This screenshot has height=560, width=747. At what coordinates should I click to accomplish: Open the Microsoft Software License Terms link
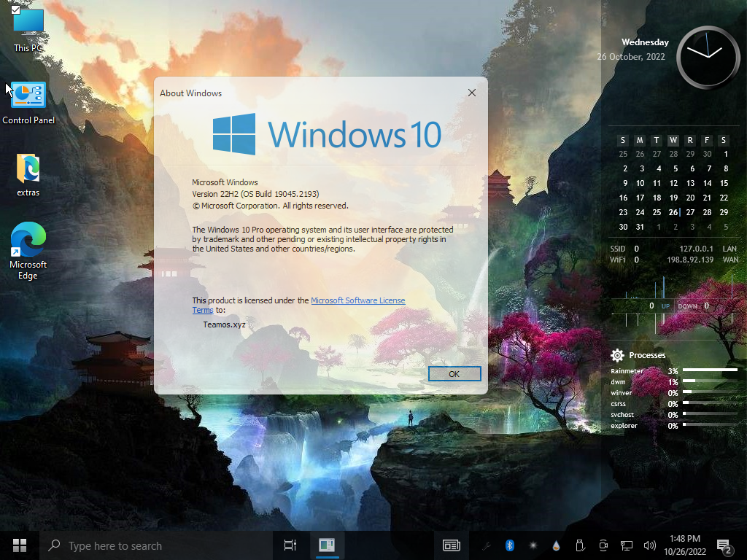357,300
